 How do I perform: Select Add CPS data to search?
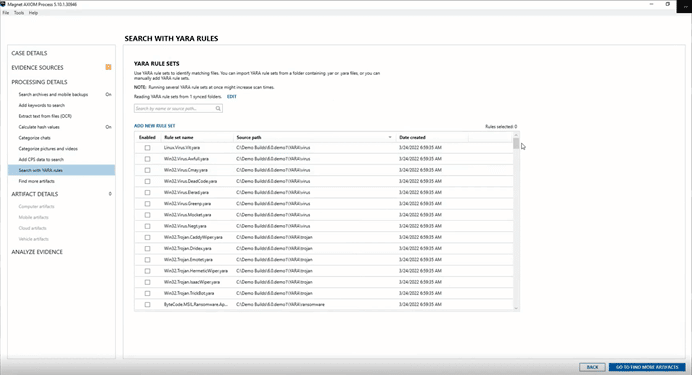click(x=41, y=159)
